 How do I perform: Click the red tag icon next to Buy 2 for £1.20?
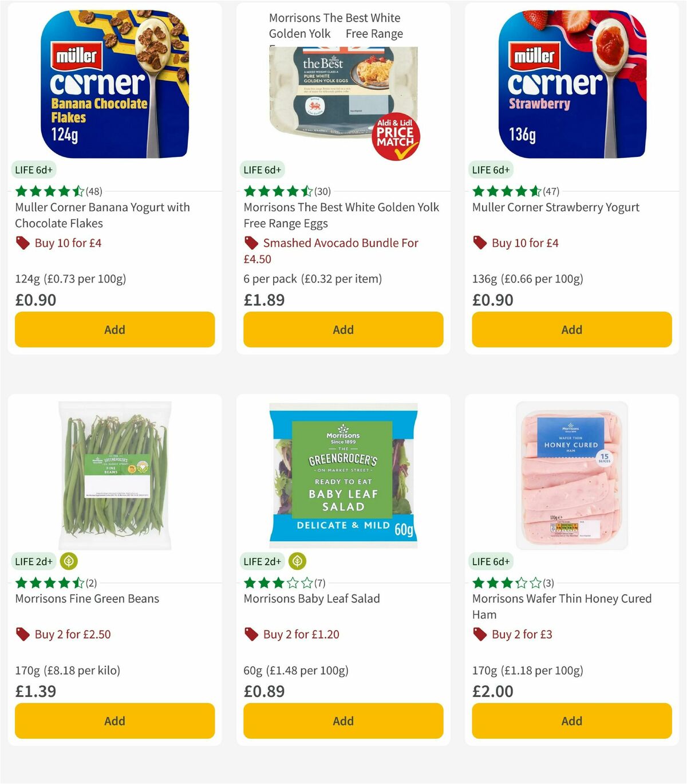point(251,634)
